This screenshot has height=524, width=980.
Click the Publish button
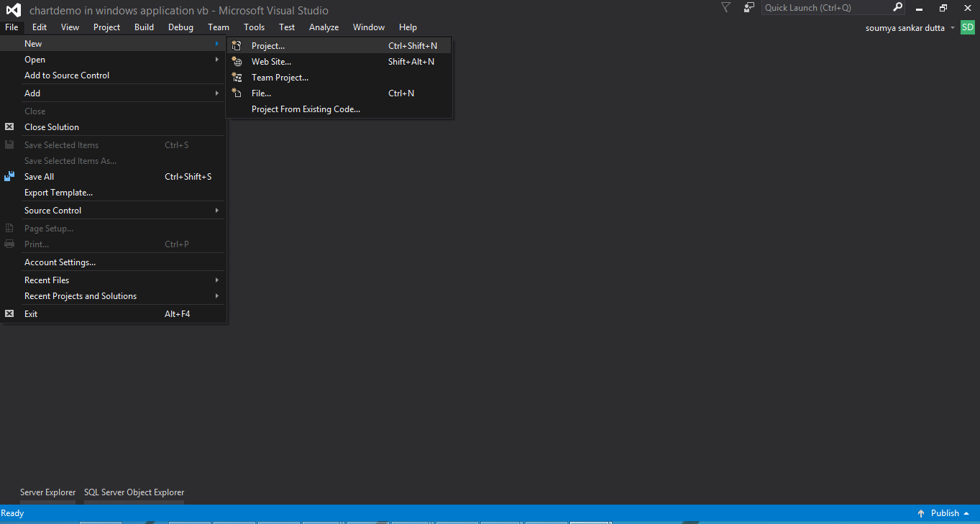[944, 512]
